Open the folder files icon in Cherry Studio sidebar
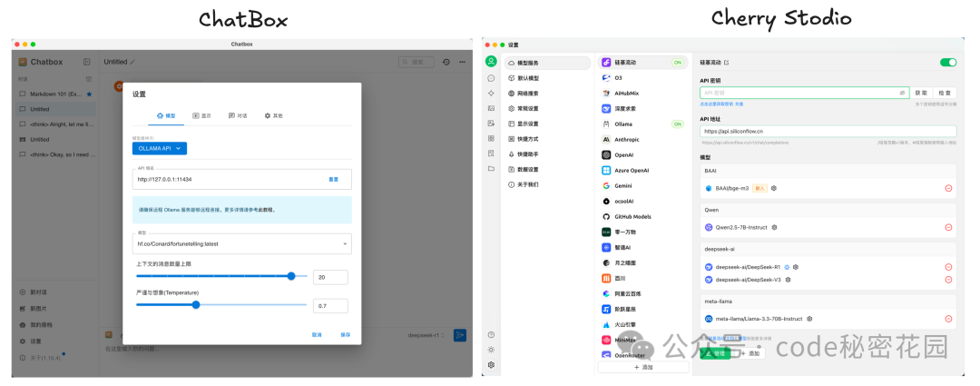980x386 pixels. [x=491, y=168]
